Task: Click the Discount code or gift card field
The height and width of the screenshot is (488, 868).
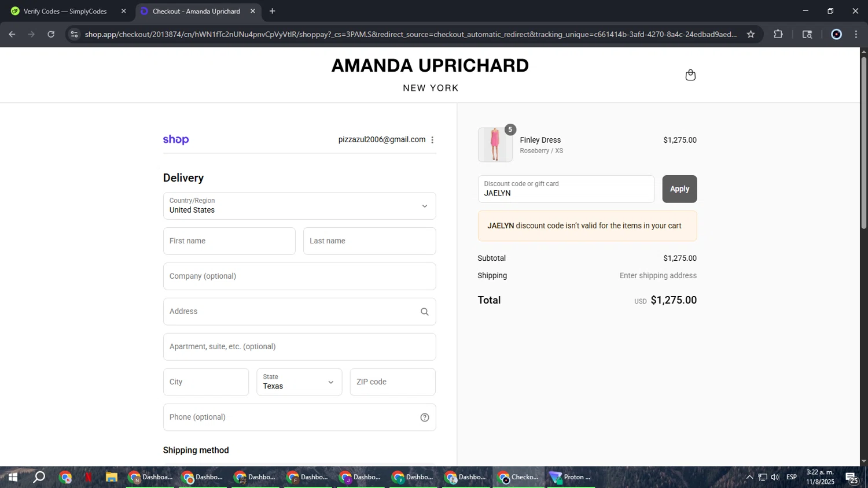Action: click(x=566, y=189)
